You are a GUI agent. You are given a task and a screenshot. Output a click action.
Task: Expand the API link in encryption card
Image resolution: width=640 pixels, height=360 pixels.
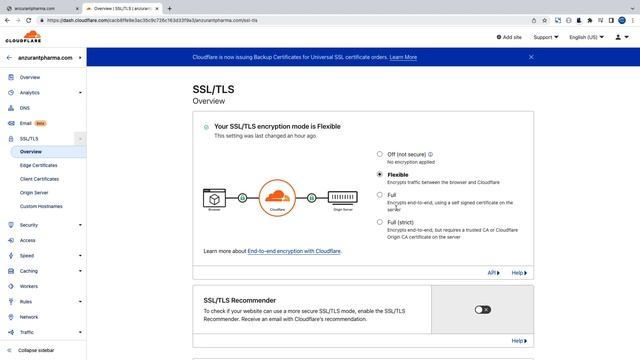tap(493, 273)
